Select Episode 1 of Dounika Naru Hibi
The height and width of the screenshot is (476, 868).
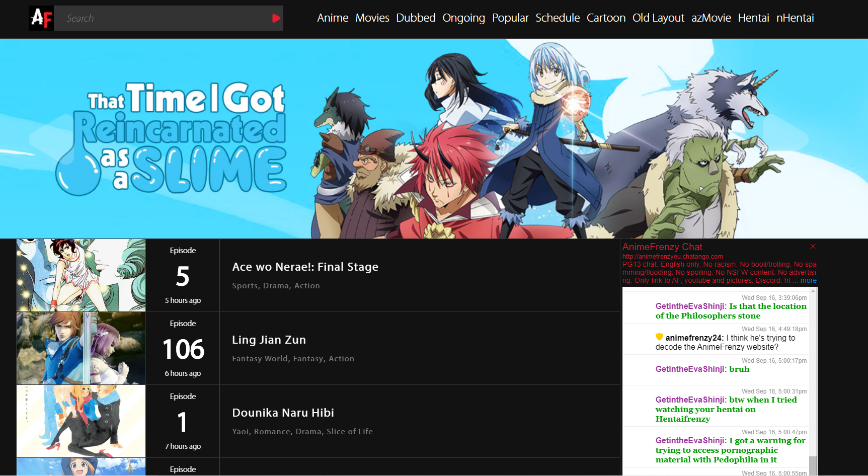[x=183, y=422]
